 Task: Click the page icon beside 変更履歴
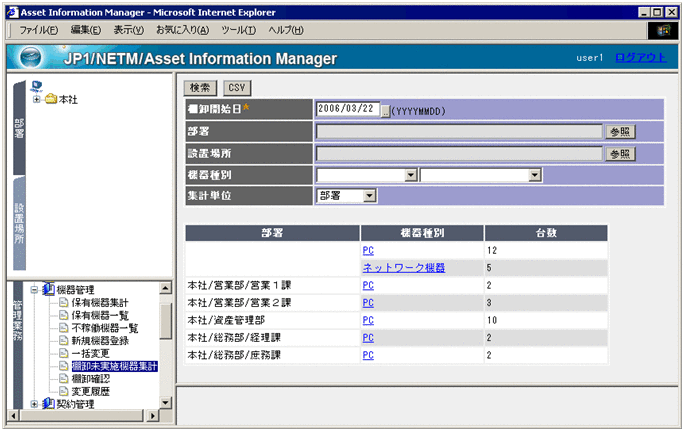(x=63, y=393)
